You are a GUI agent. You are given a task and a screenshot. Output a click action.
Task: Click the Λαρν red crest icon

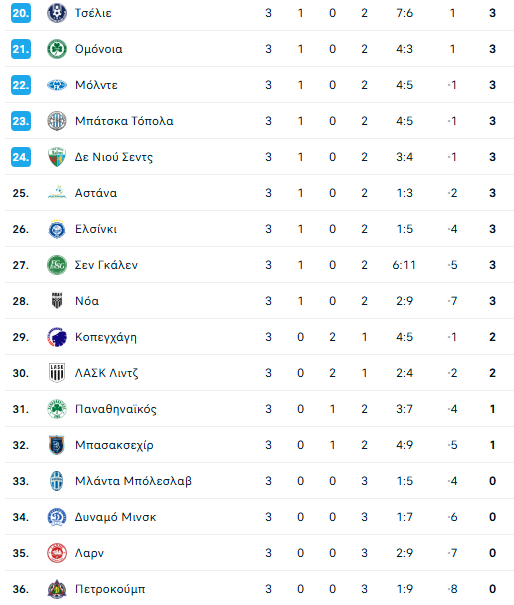(57, 553)
